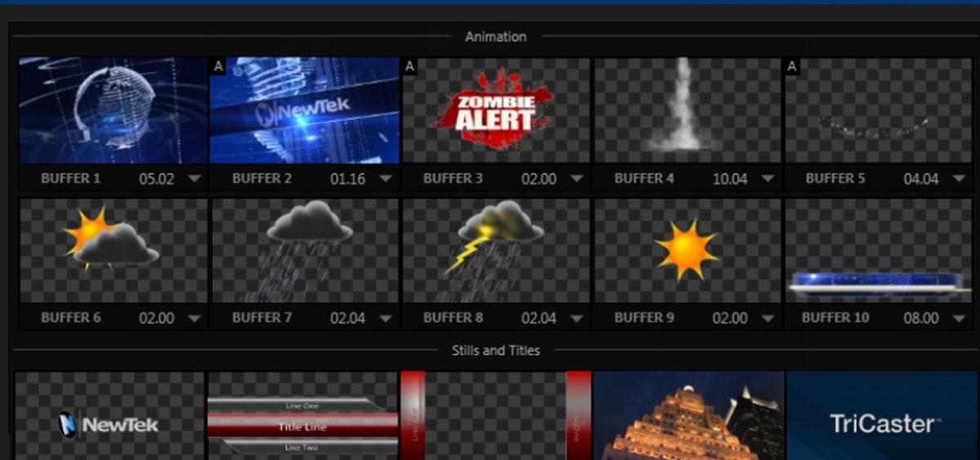Open the Buffer 1 dropdown arrow

point(194,179)
